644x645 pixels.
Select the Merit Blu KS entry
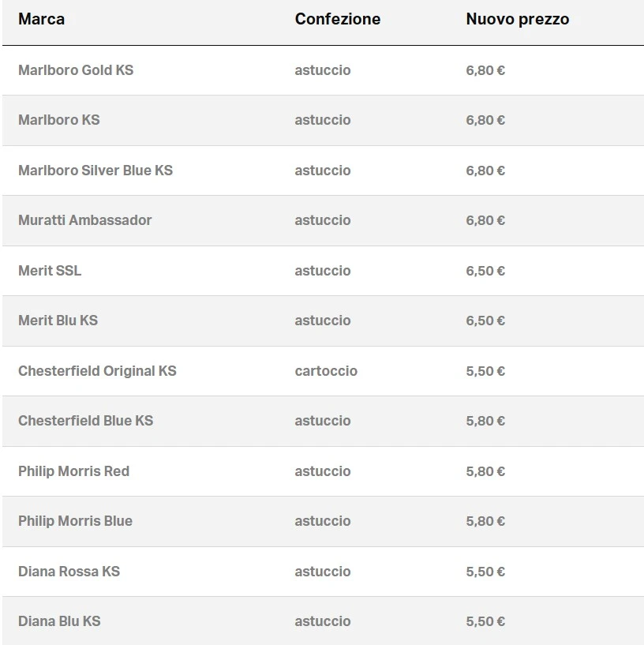coord(58,321)
